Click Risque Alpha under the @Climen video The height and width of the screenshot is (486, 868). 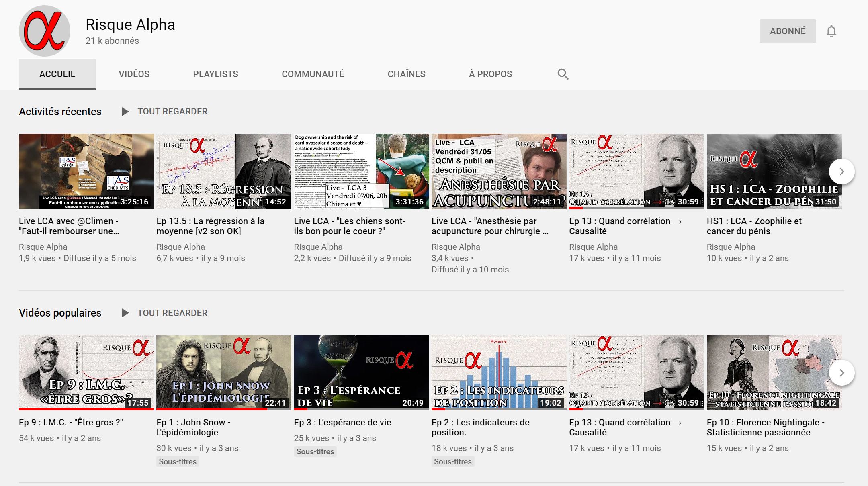[43, 247]
